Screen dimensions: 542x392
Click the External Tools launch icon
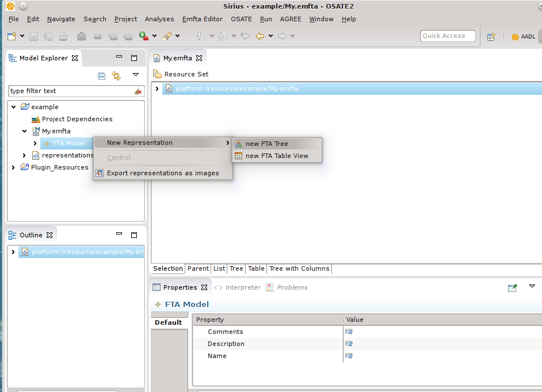point(167,36)
